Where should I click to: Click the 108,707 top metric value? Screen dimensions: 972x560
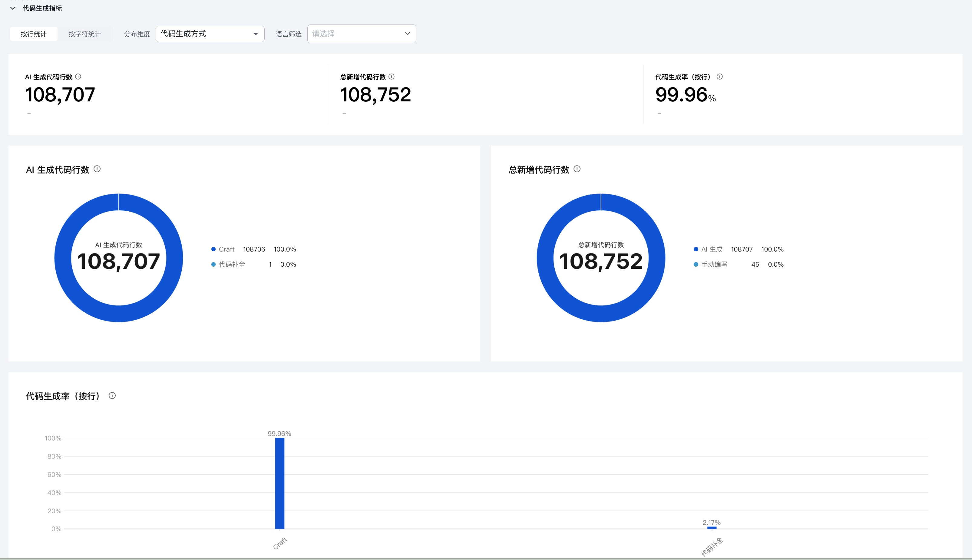point(60,95)
